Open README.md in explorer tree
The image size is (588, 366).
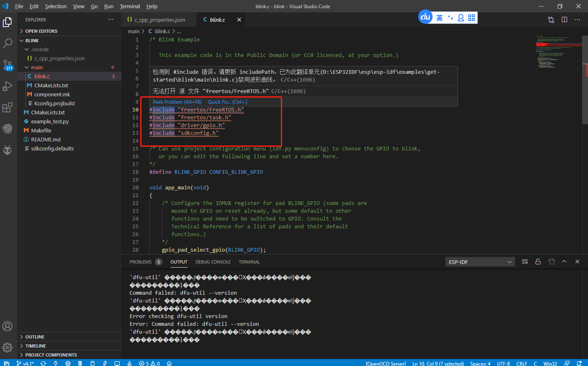(x=69, y=139)
